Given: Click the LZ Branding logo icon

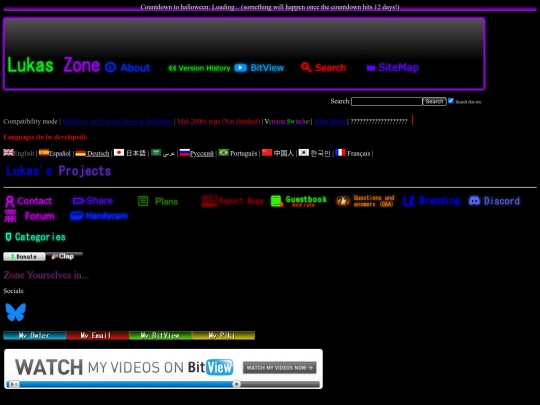Looking at the screenshot, I should point(409,201).
